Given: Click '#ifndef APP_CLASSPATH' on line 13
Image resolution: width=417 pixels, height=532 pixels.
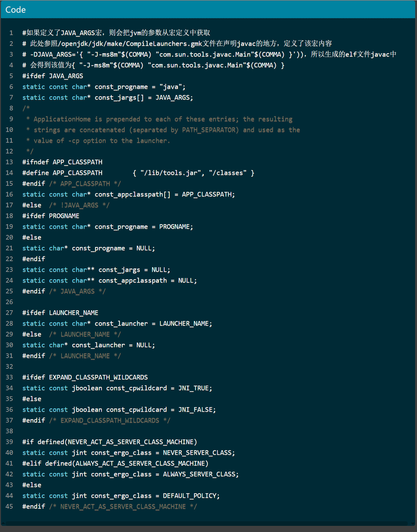Looking at the screenshot, I should (x=62, y=162).
